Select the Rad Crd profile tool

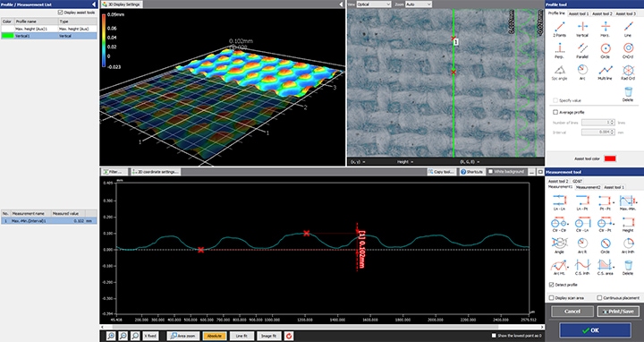pyautogui.click(x=628, y=72)
